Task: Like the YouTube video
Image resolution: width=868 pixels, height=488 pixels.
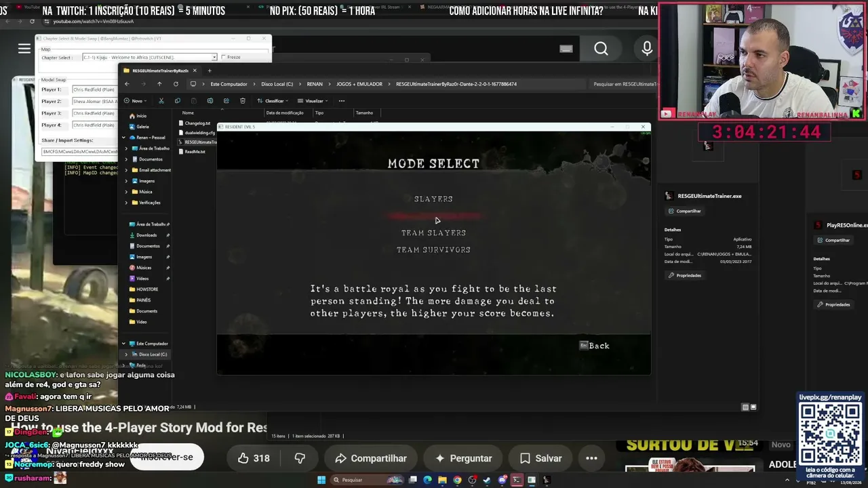Action: click(254, 458)
